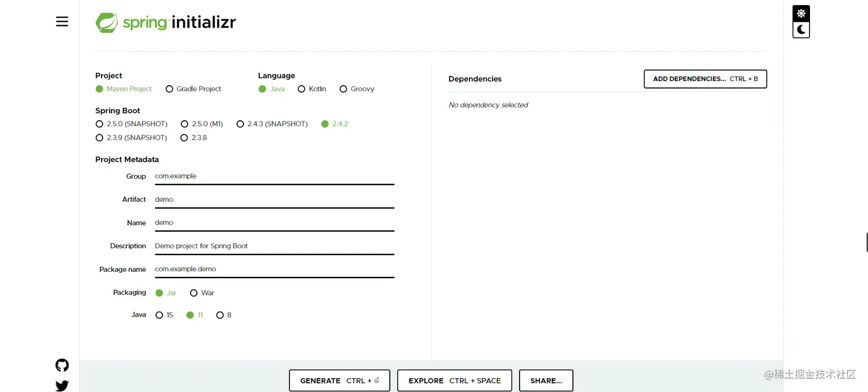Set packaging to War

pos(202,293)
